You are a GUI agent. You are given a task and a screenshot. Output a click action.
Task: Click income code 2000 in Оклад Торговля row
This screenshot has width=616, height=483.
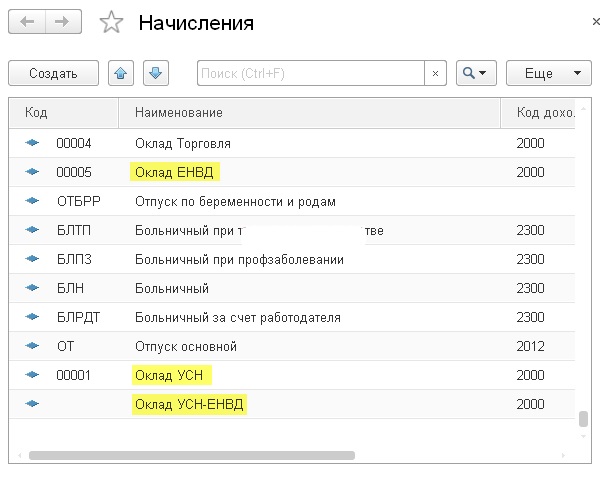(530, 143)
